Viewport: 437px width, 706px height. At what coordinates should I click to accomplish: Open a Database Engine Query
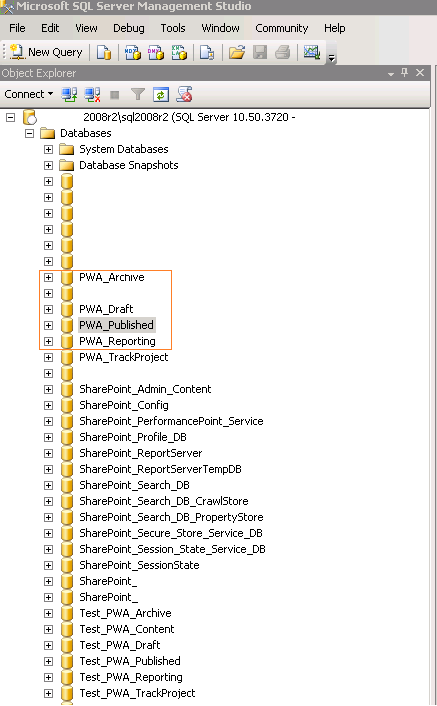104,53
